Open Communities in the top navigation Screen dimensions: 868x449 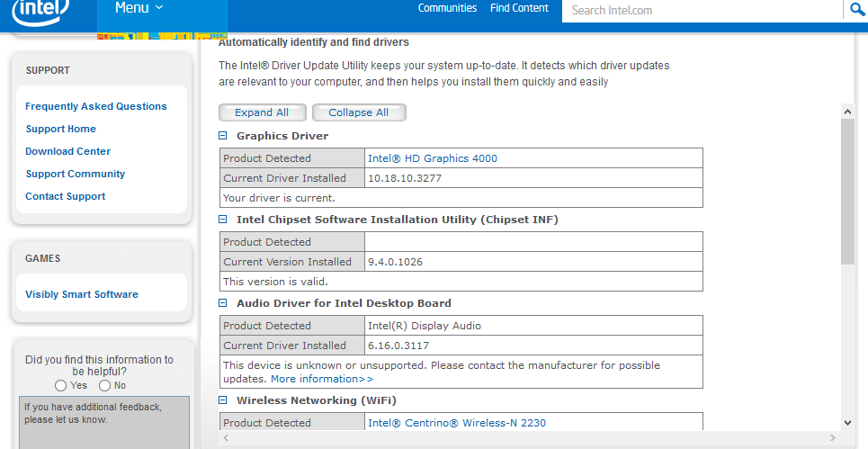pos(447,8)
